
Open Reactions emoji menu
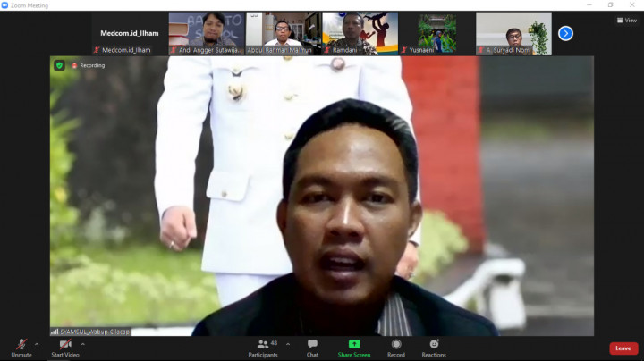[x=434, y=347]
